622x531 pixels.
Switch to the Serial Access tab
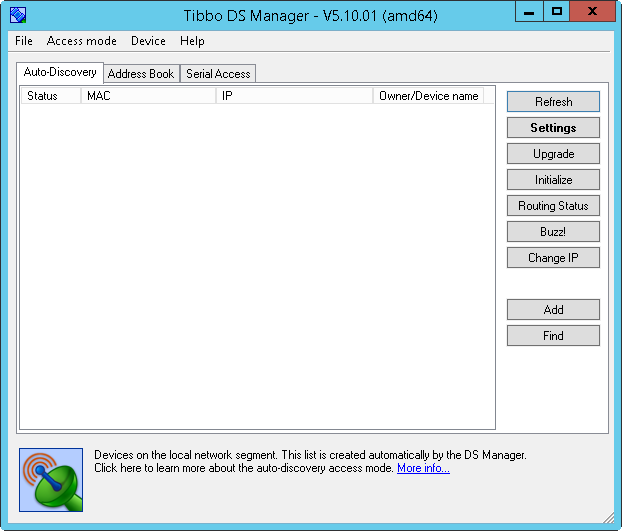click(x=218, y=74)
